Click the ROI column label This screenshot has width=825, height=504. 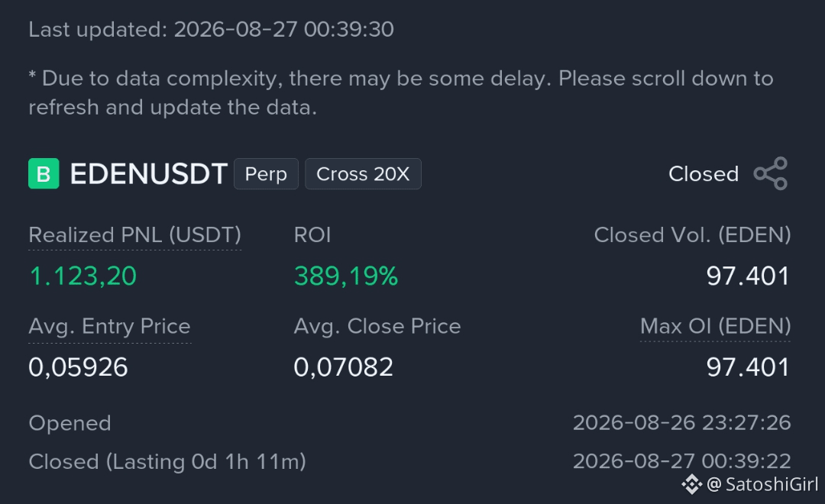(x=312, y=235)
